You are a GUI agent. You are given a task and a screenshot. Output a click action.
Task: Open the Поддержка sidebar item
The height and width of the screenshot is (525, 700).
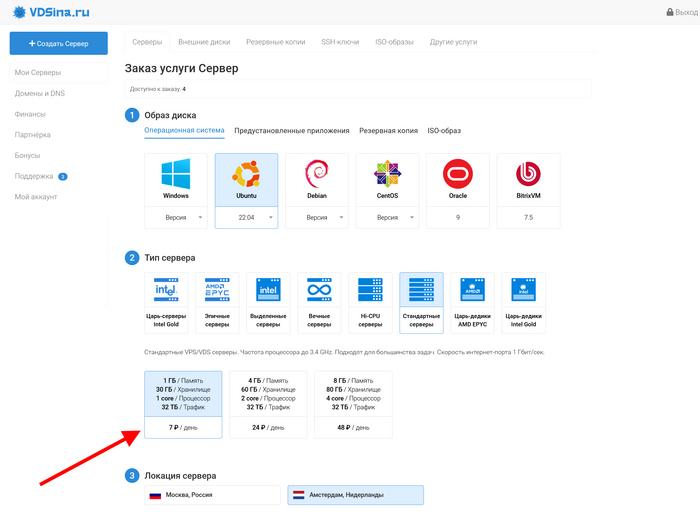[x=34, y=176]
